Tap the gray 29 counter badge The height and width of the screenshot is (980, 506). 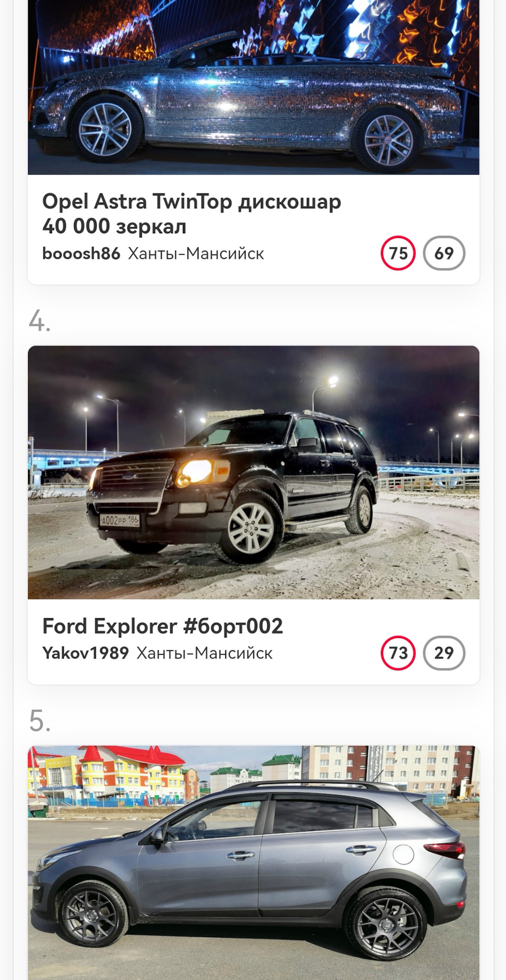[444, 653]
